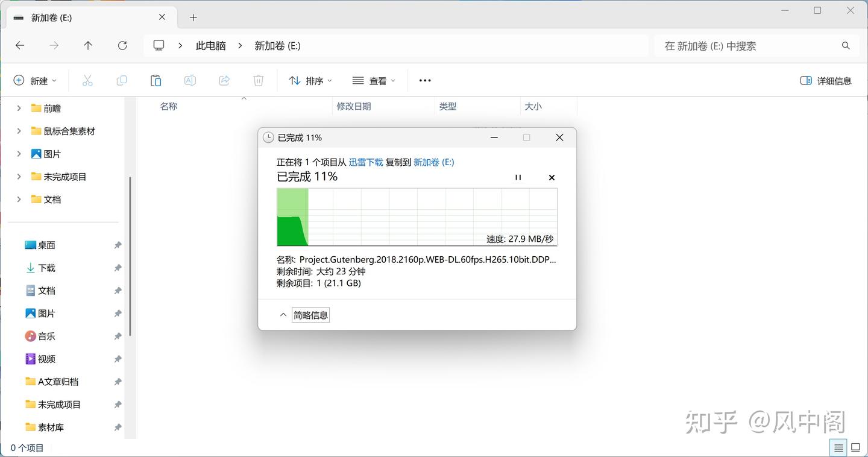Click the chevron before 此电脑 in address bar
868x457 pixels.
(x=180, y=46)
